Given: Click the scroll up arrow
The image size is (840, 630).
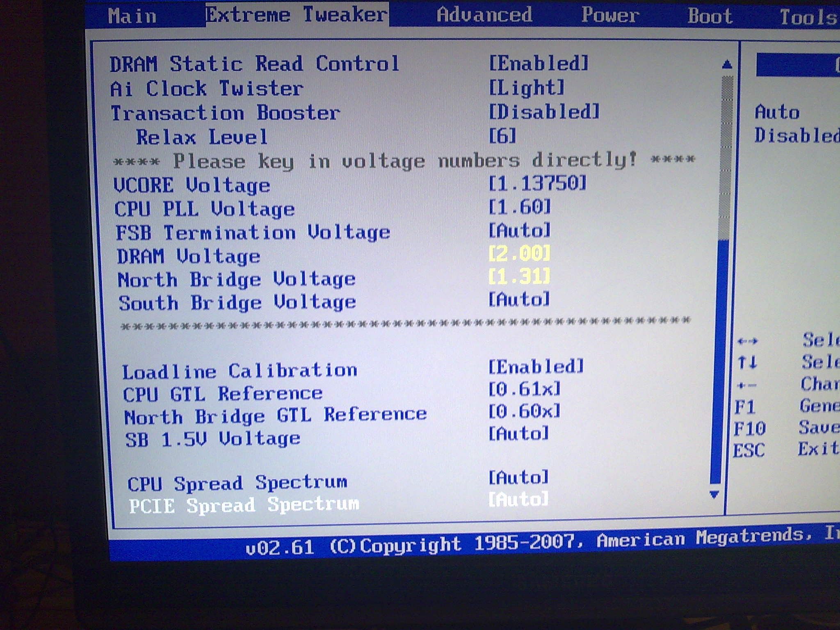Looking at the screenshot, I should (x=727, y=64).
